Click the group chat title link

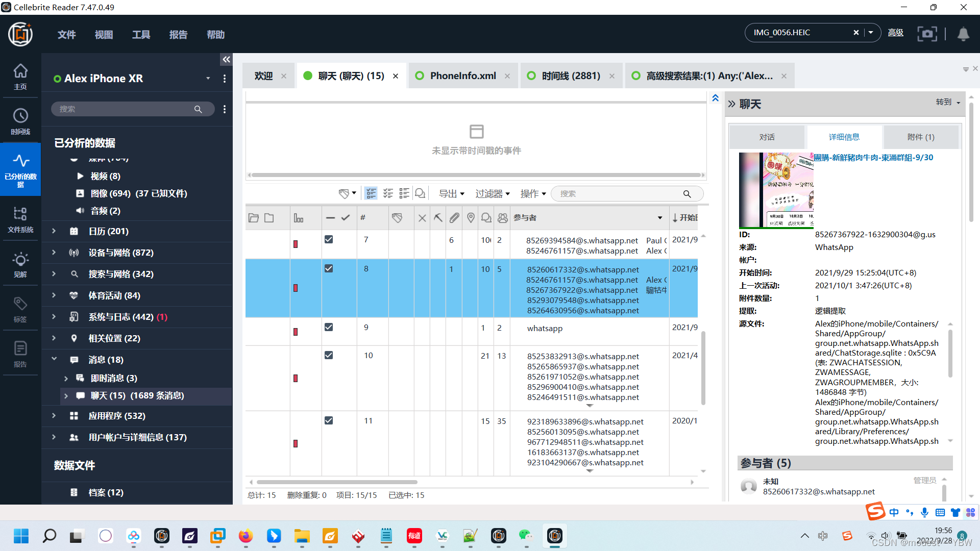click(873, 158)
